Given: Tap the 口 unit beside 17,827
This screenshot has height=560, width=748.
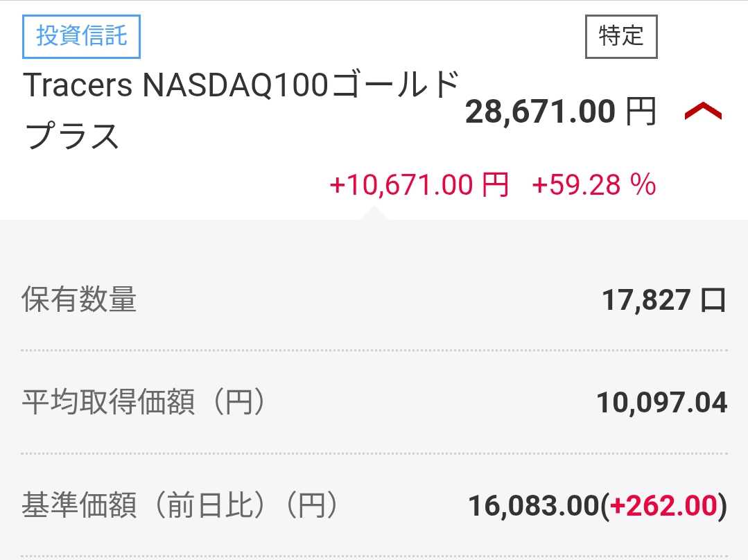Looking at the screenshot, I should click(713, 300).
